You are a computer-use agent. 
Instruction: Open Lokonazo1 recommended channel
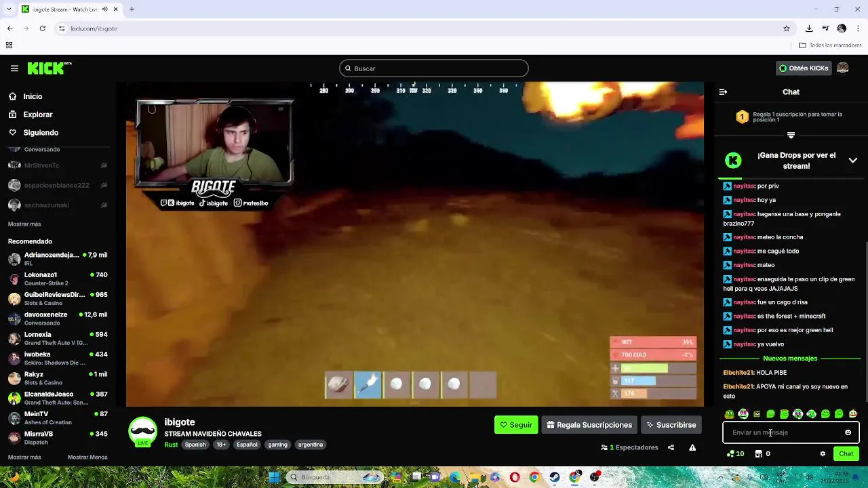coord(58,279)
